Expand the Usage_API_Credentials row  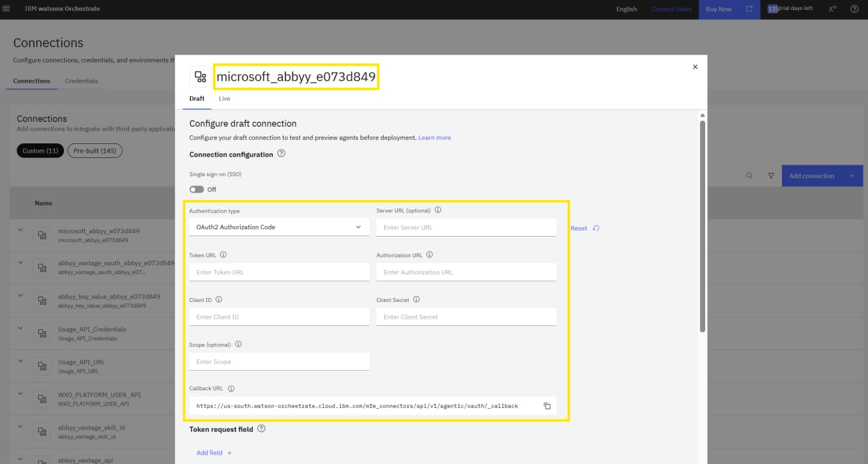[x=20, y=328]
